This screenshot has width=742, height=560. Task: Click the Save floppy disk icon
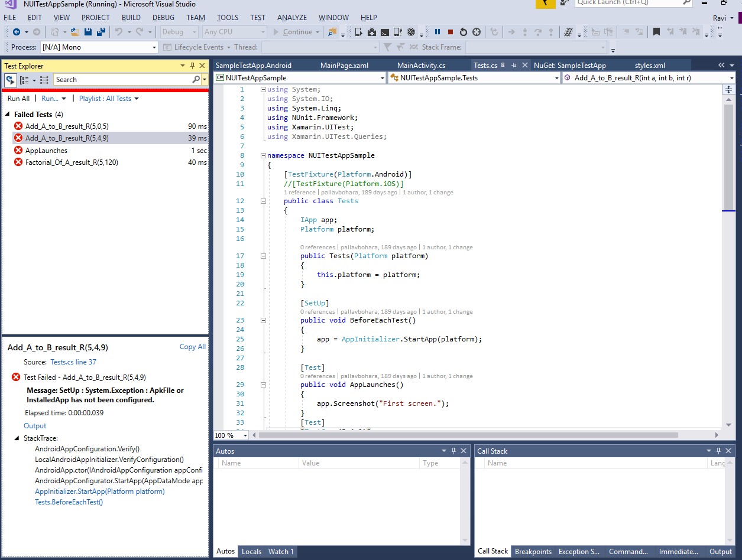[88, 32]
